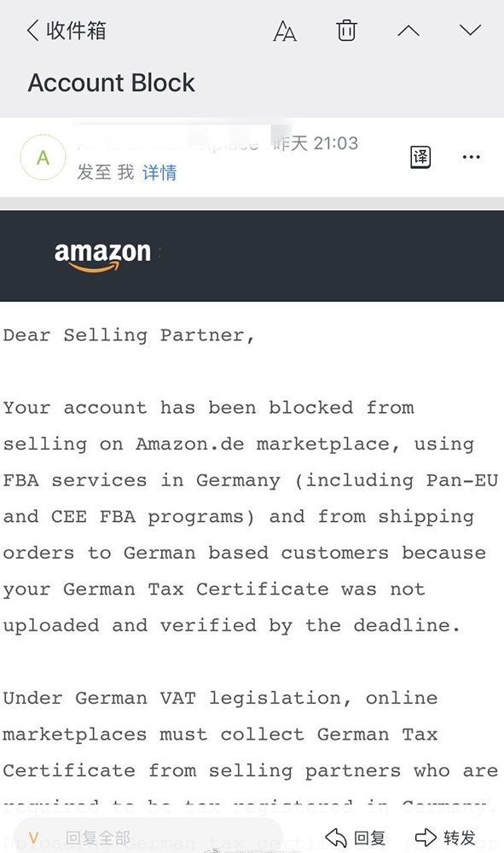The height and width of the screenshot is (853, 504).
Task: Translate the email with the 译 icon
Action: pyautogui.click(x=420, y=157)
